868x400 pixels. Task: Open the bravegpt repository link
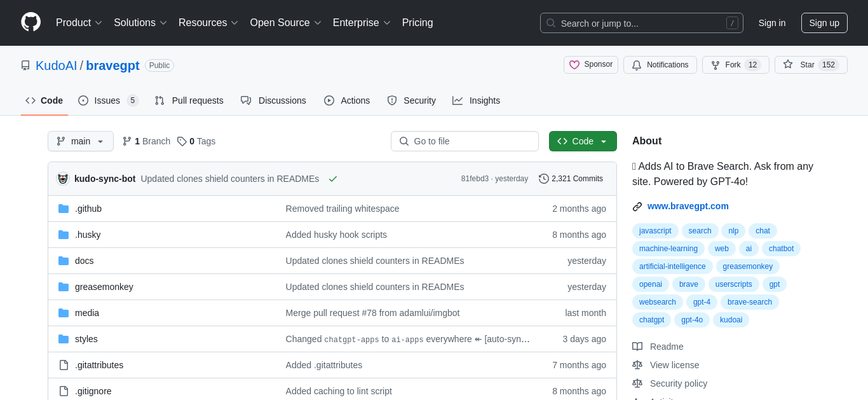(112, 66)
